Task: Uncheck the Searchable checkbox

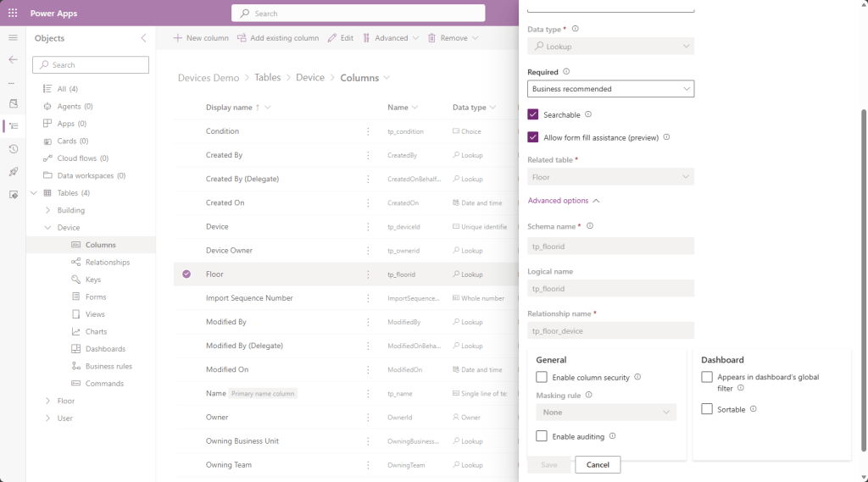Action: pos(533,114)
